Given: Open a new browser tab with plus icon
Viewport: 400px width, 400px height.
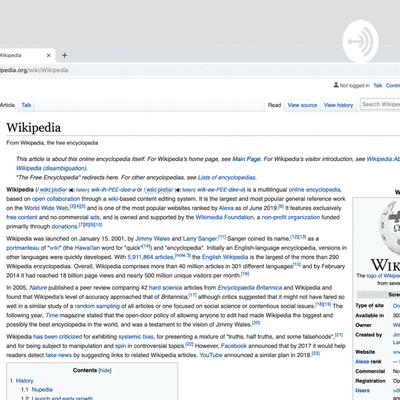Looking at the screenshot, I should (x=65, y=55).
